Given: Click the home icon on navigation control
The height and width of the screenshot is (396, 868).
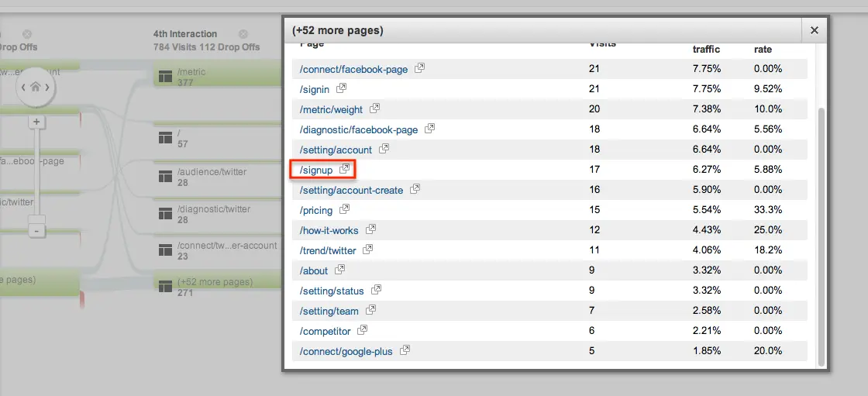Looking at the screenshot, I should coord(36,87).
